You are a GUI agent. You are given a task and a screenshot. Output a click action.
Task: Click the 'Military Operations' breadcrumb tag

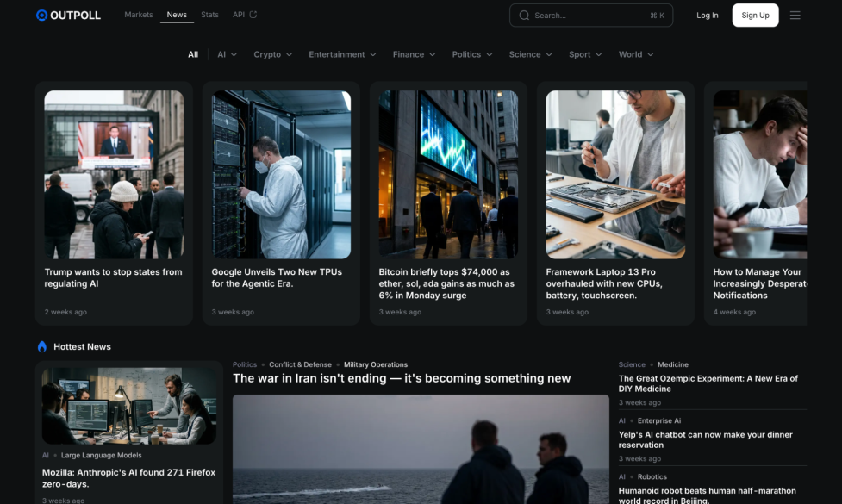click(x=376, y=364)
